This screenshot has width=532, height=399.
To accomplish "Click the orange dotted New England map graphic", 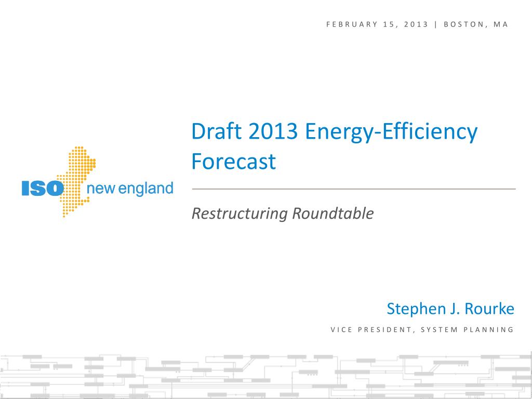I will (76, 181).
